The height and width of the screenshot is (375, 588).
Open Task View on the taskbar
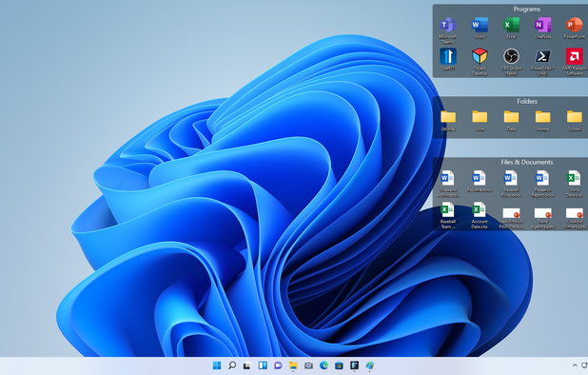pyautogui.click(x=247, y=365)
